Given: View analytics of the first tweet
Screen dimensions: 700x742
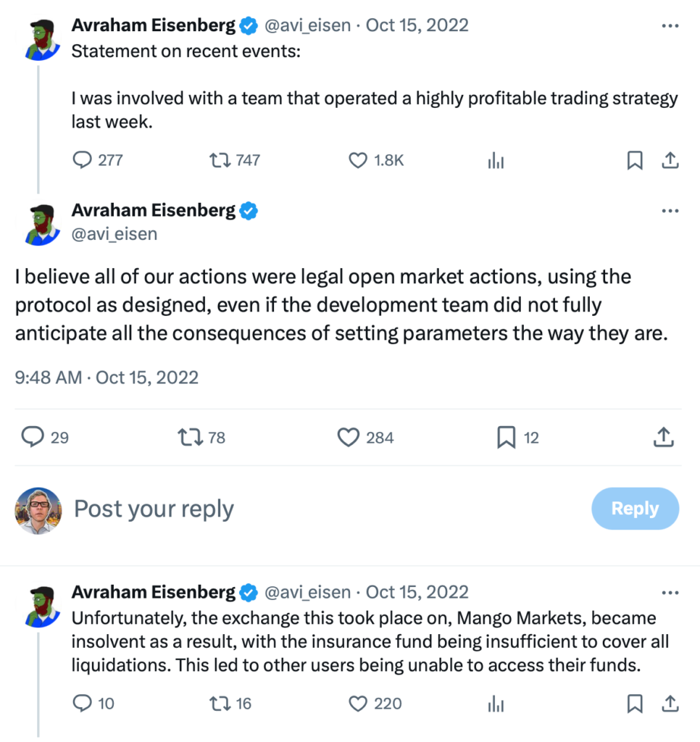Looking at the screenshot, I should pos(496,161).
